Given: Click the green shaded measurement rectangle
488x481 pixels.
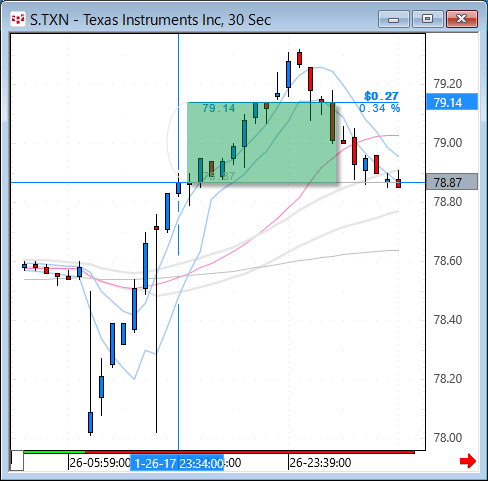Looking at the screenshot, I should tap(262, 142).
